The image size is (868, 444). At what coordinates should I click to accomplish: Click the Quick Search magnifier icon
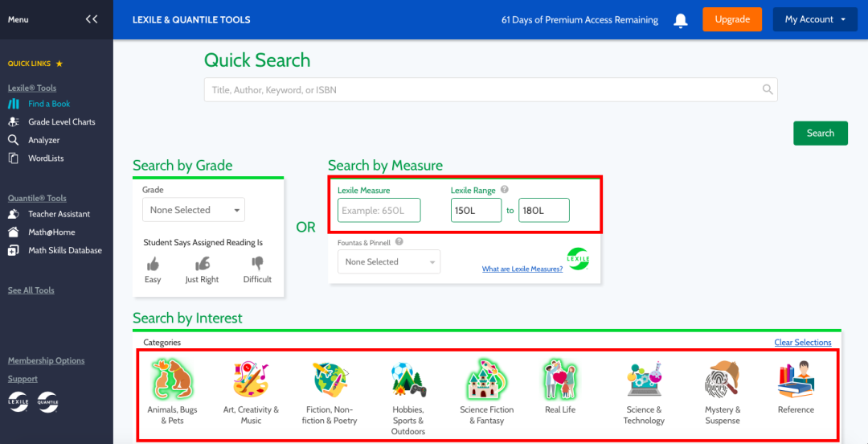(x=768, y=89)
